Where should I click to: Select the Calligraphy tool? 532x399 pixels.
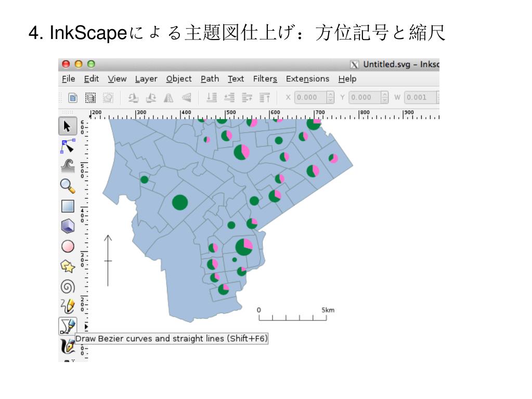tap(68, 346)
